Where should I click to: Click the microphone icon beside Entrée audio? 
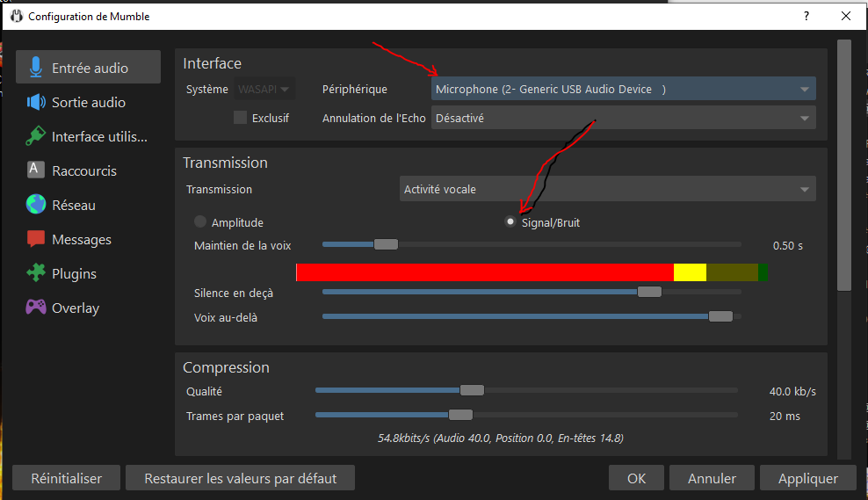(35, 67)
